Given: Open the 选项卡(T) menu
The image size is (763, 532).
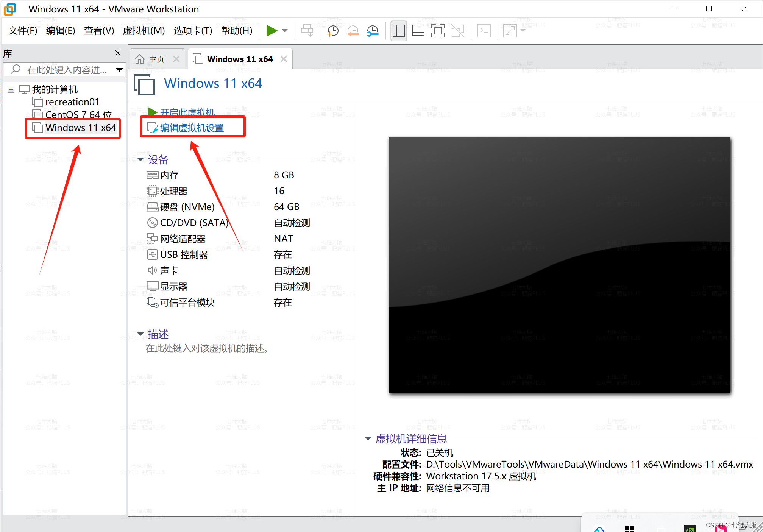Looking at the screenshot, I should point(193,31).
